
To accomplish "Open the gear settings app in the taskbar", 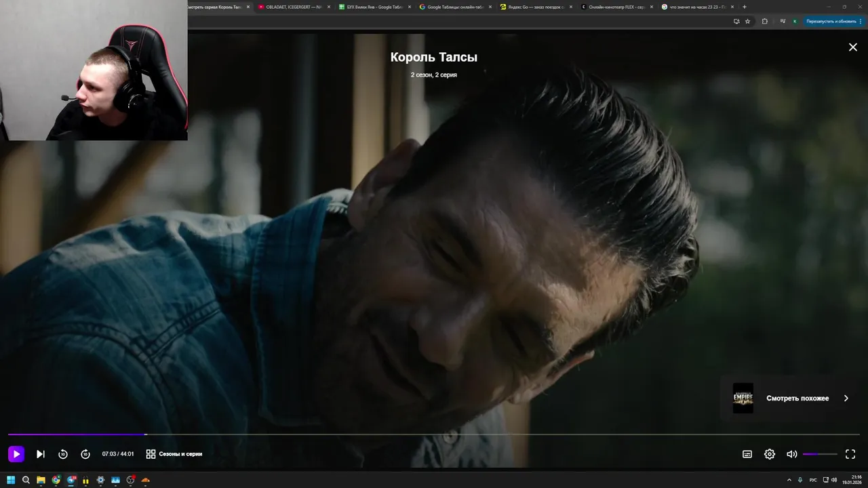I will tap(100, 480).
